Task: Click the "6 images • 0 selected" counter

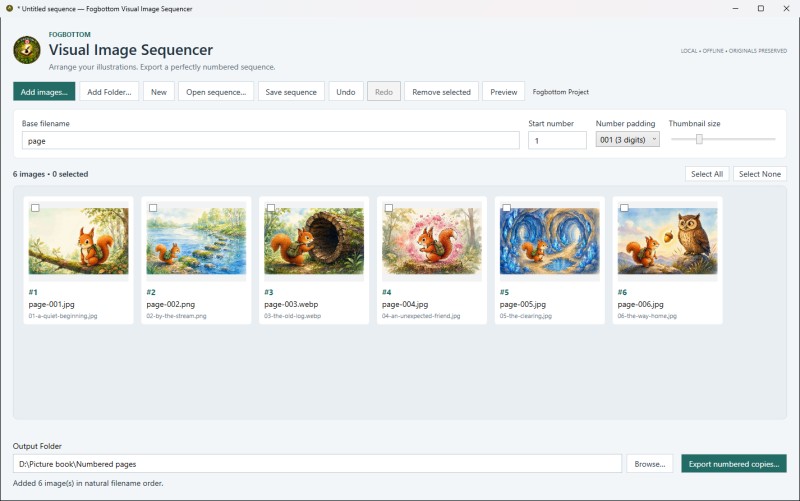Action: 51,174
